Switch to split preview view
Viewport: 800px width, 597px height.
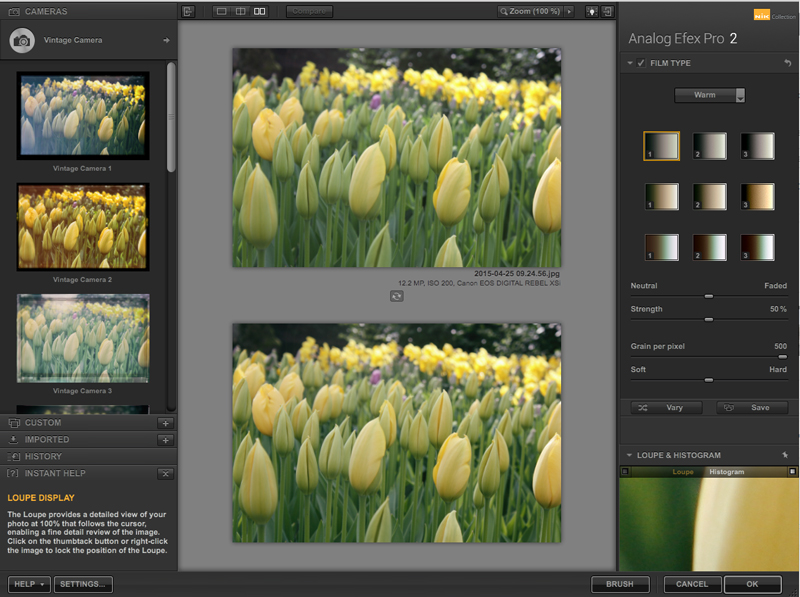[x=240, y=11]
